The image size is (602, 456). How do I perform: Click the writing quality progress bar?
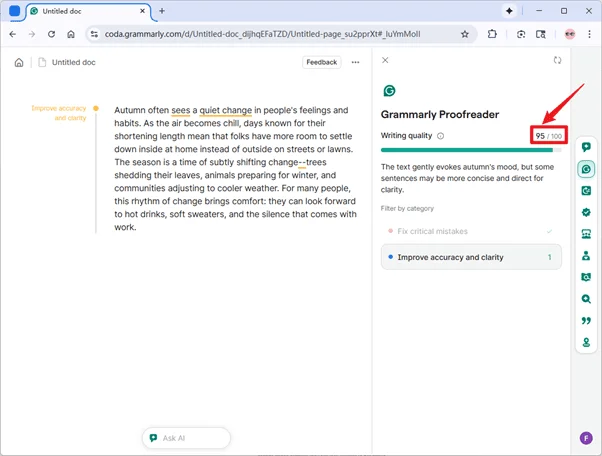pos(471,150)
